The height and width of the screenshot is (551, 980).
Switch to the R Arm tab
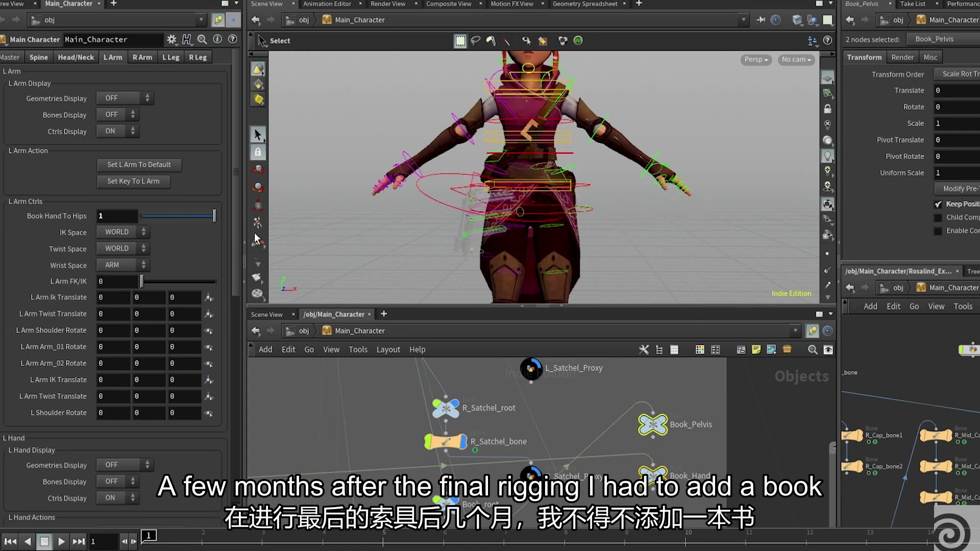point(142,57)
